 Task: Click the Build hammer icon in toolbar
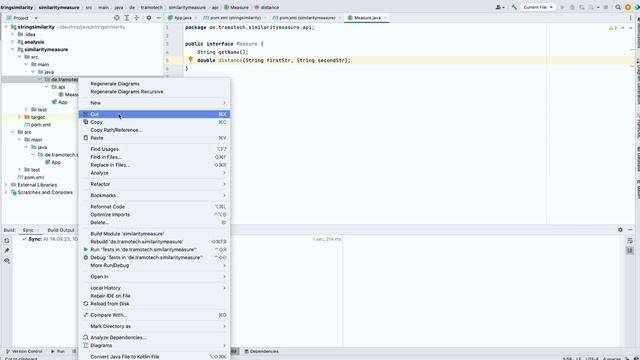(514, 7)
